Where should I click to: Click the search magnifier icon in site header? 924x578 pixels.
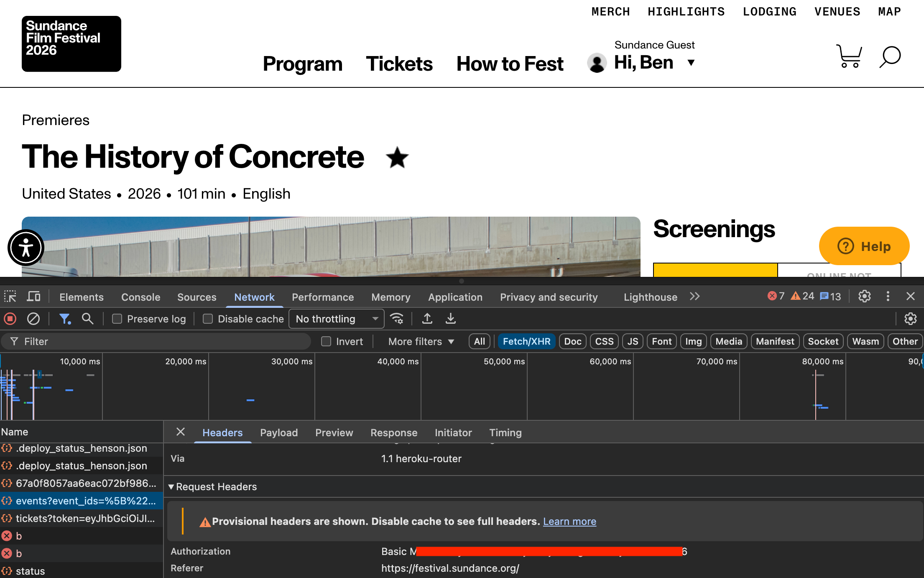point(890,56)
